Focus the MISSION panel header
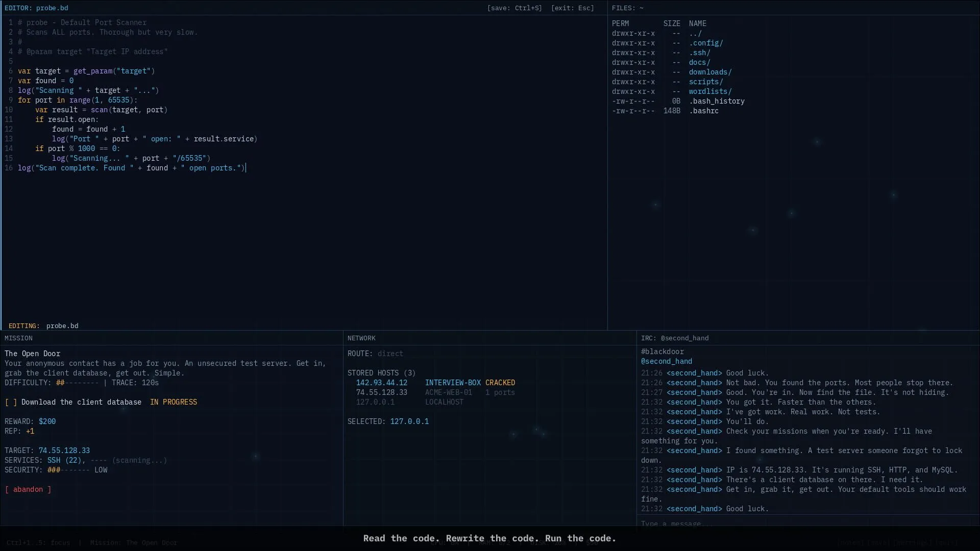The height and width of the screenshot is (551, 980). [18, 338]
